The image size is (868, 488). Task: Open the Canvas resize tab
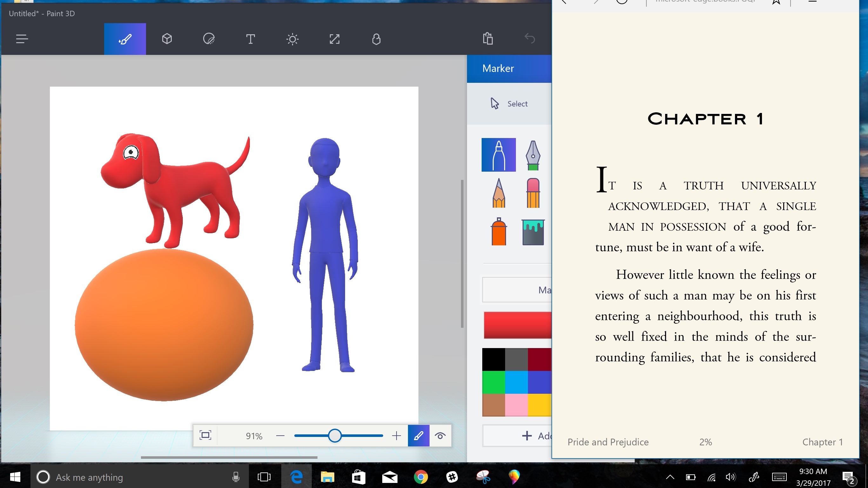point(334,39)
